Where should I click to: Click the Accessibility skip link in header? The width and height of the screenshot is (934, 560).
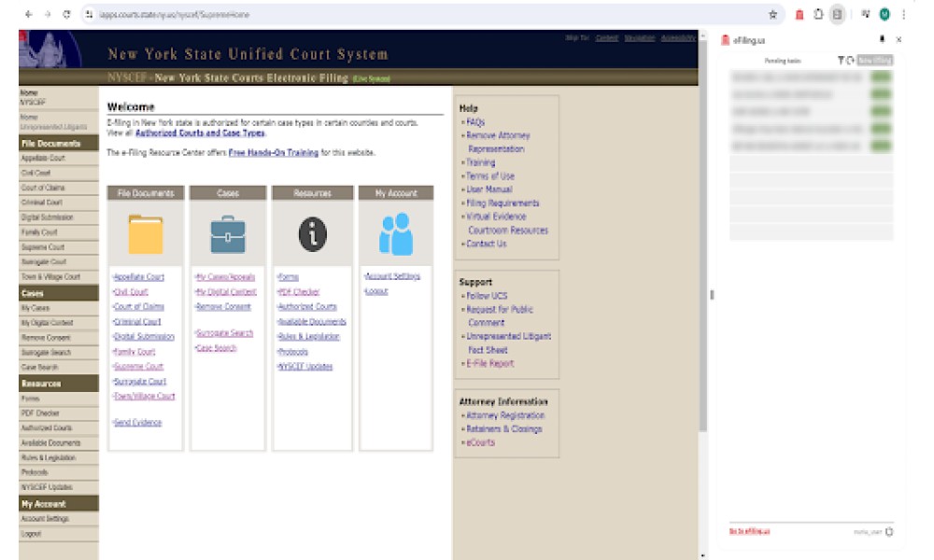coord(678,38)
